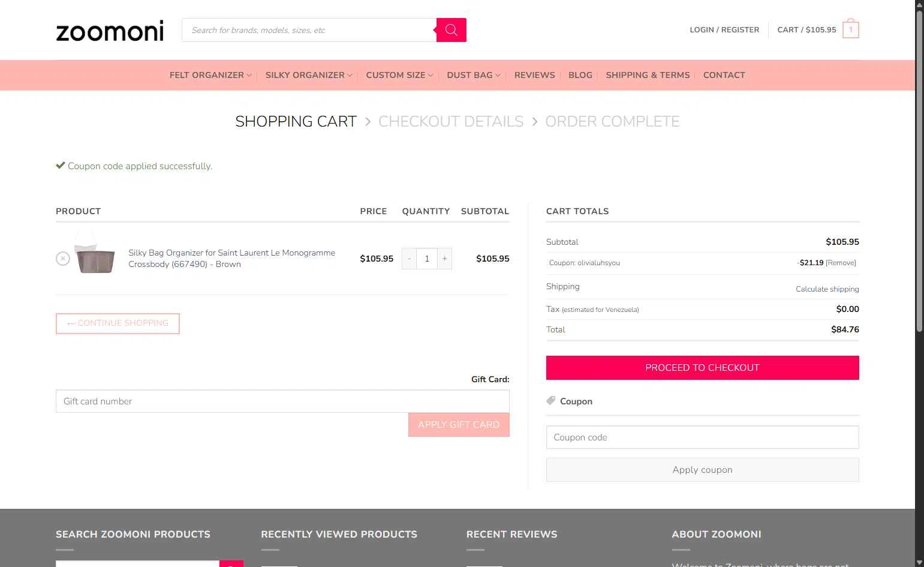Viewport: 924px width, 567px height.
Task: Increase quantity with the plus button
Action: (444, 259)
